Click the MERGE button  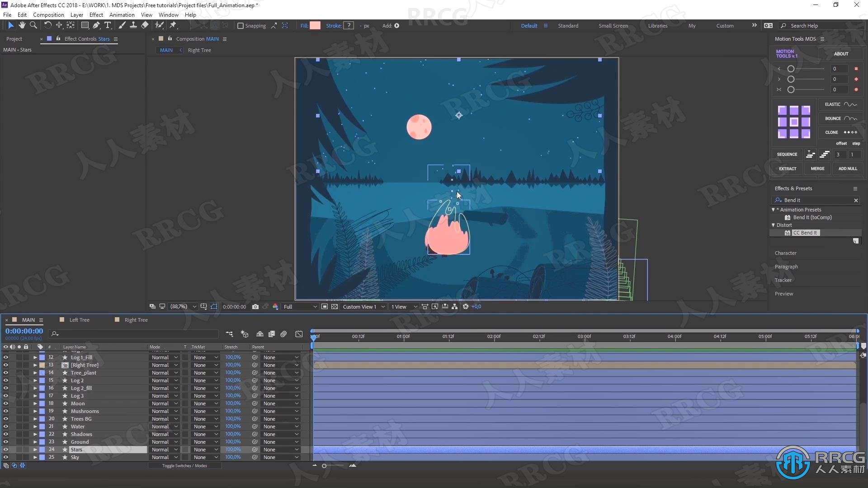(x=817, y=169)
